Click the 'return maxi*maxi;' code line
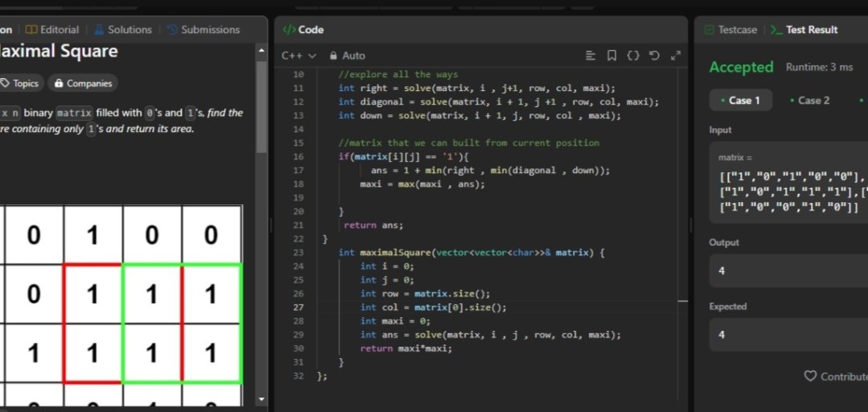 click(x=405, y=348)
